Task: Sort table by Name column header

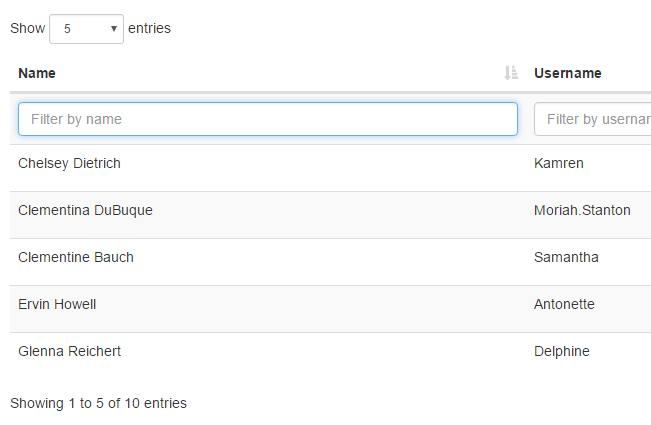Action: point(37,73)
